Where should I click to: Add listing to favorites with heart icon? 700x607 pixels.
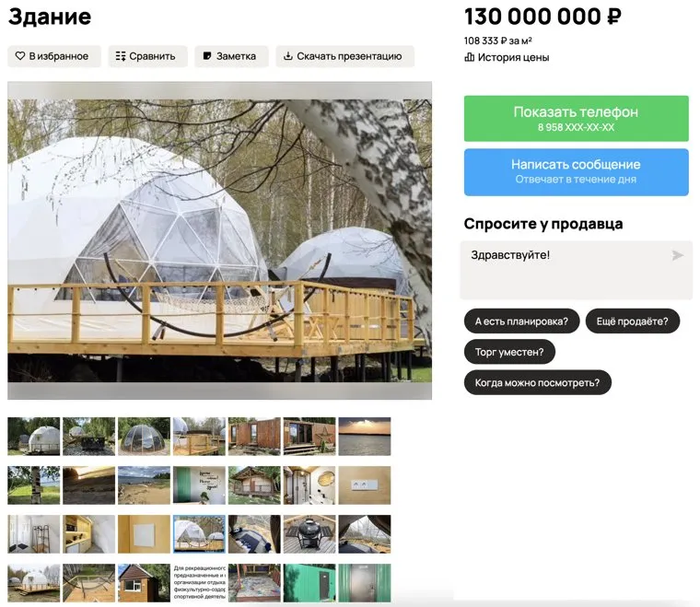click(54, 56)
